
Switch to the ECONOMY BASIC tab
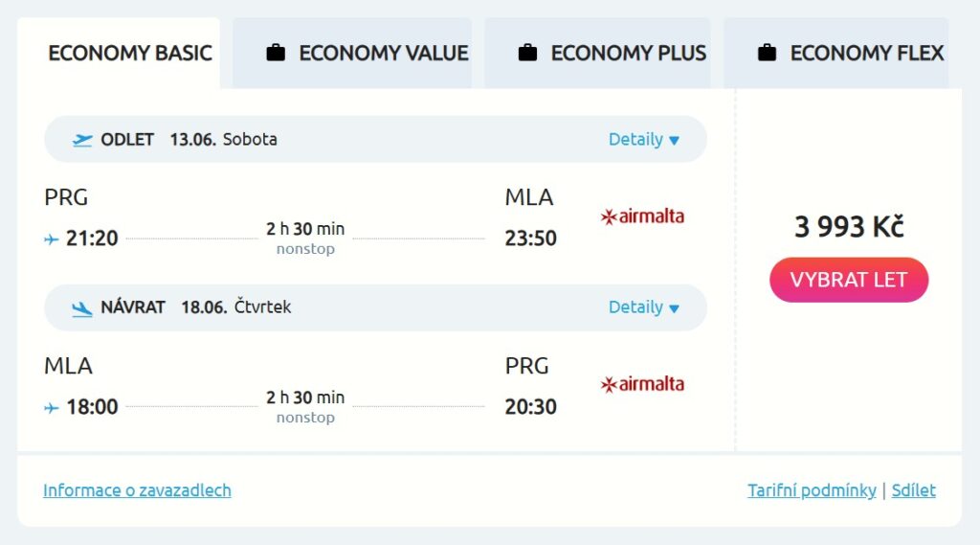tap(129, 53)
